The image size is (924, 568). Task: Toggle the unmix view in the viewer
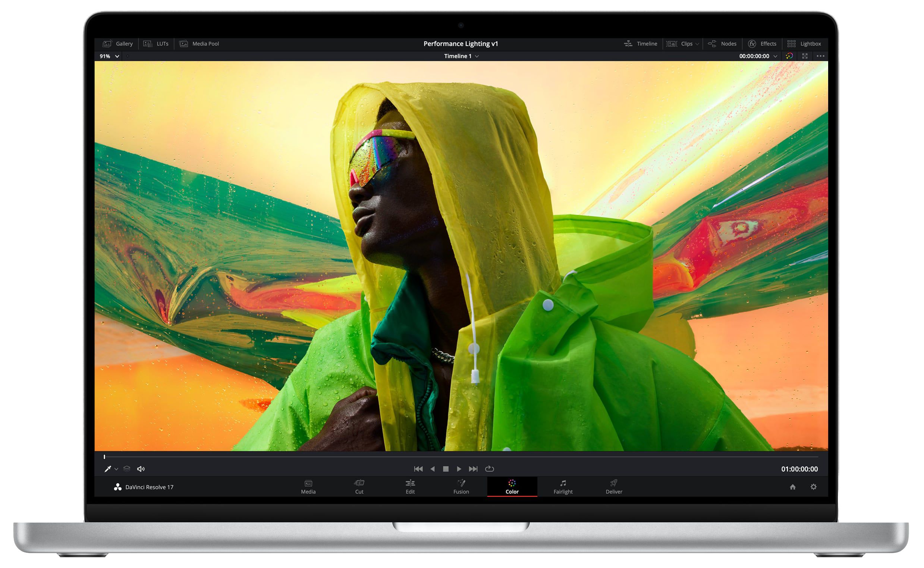(126, 469)
